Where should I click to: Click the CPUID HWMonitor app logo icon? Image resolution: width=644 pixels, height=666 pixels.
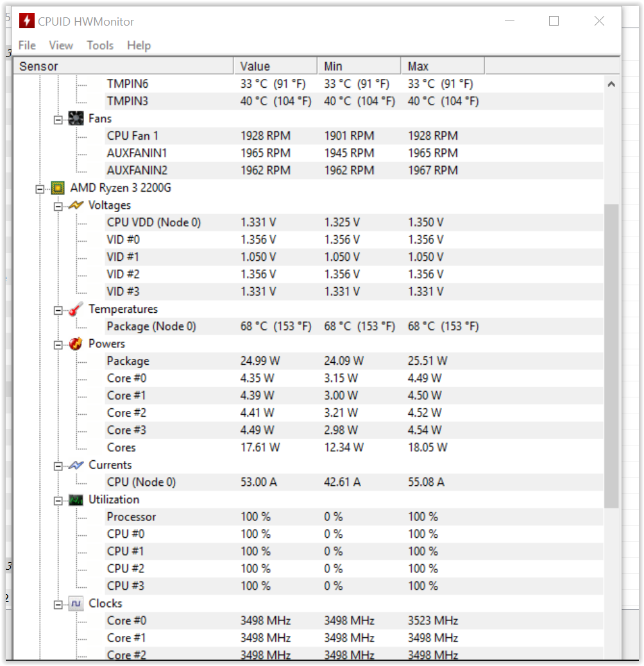(27, 21)
